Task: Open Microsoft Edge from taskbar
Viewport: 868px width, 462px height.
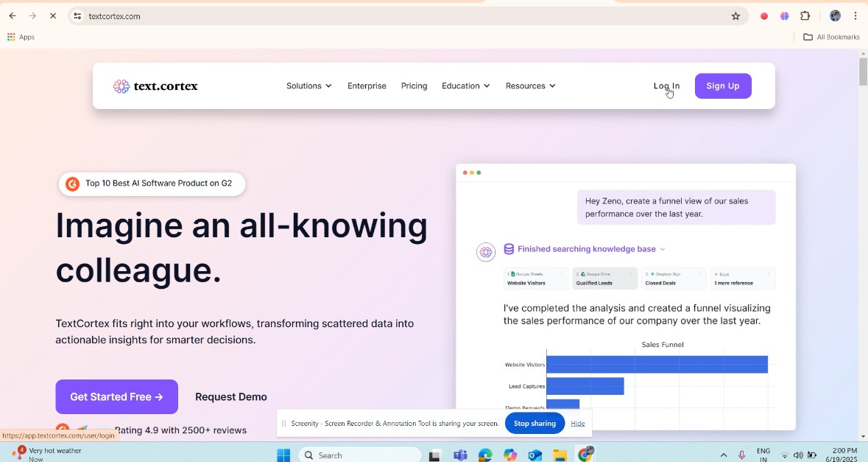Action: [x=485, y=455]
